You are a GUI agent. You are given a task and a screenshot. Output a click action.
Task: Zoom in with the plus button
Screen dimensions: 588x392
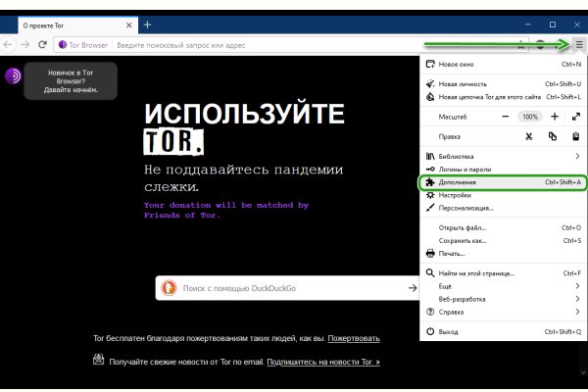coord(554,116)
